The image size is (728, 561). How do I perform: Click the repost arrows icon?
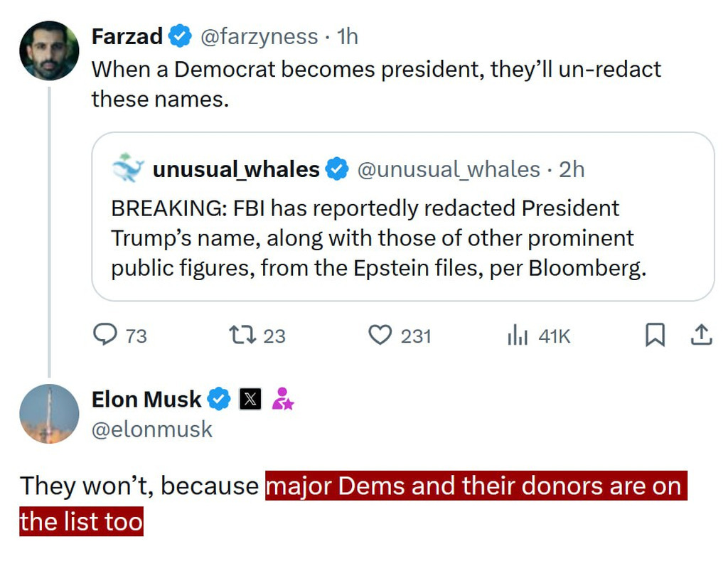[x=242, y=334]
